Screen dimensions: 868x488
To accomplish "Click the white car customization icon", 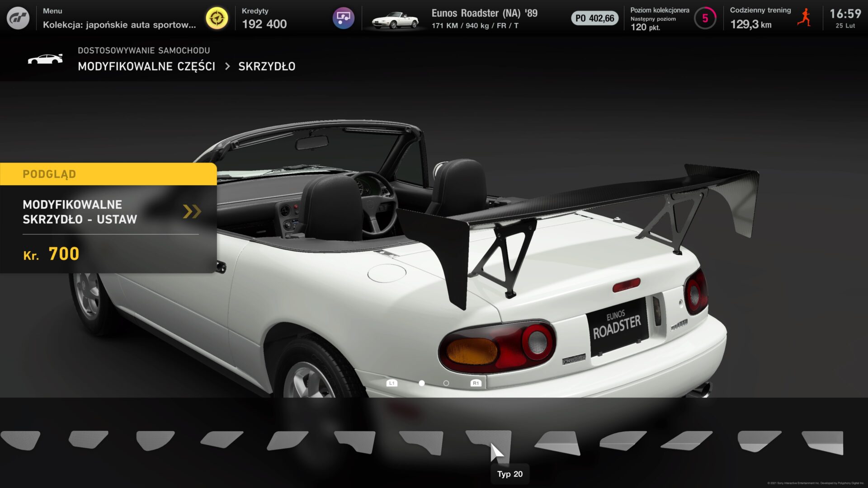I will (45, 59).
